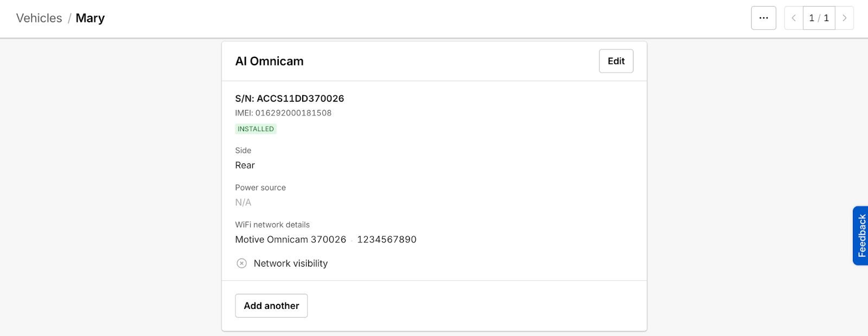Click the WiFi network details label
This screenshot has width=868, height=336.
click(x=272, y=225)
